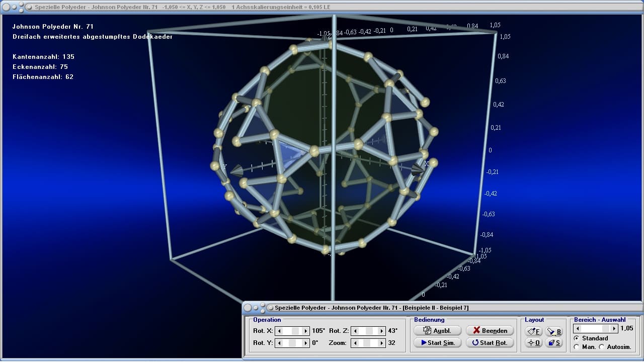Image resolution: width=644 pixels, height=362 pixels.
Task: Click the Rot. Z value 43°
Action: click(x=392, y=331)
